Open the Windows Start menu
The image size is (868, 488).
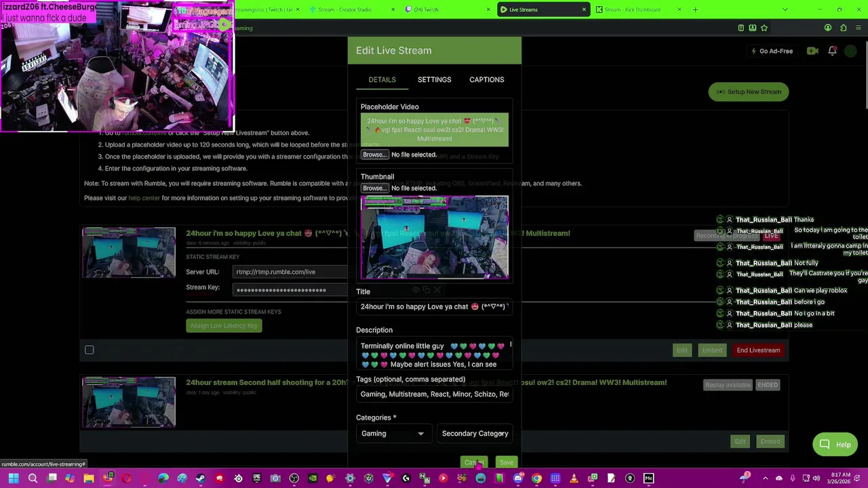point(14,479)
